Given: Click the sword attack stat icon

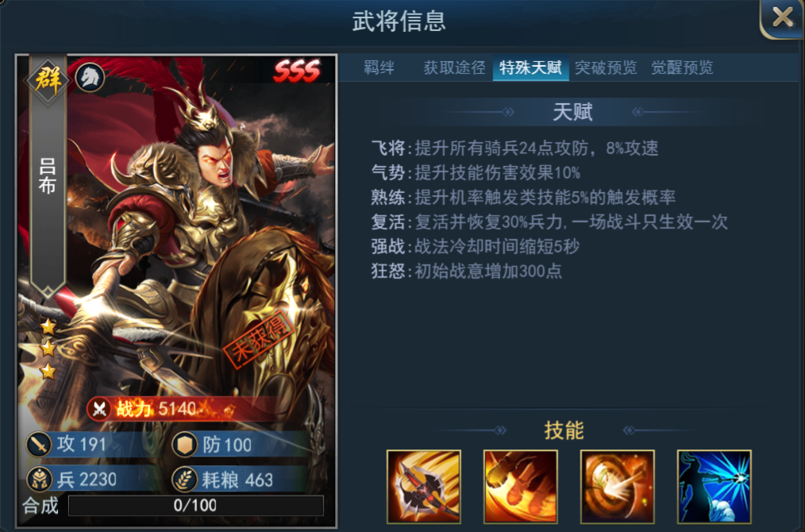Looking at the screenshot, I should (x=39, y=444).
